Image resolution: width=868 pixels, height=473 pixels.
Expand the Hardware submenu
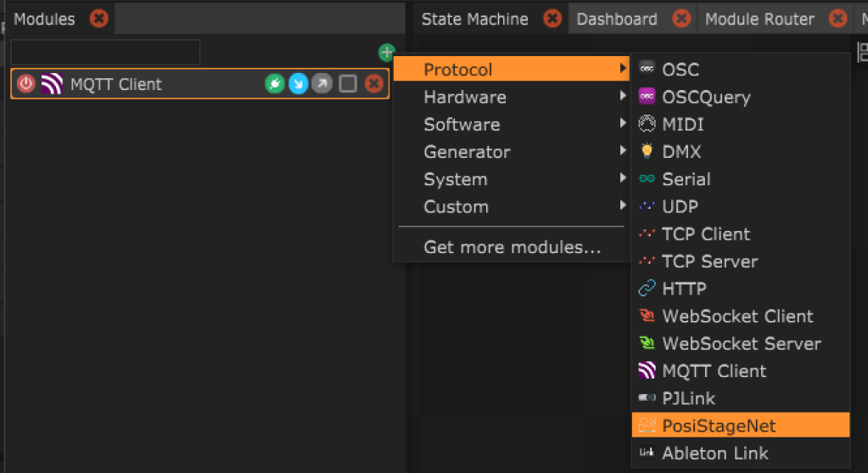point(464,97)
